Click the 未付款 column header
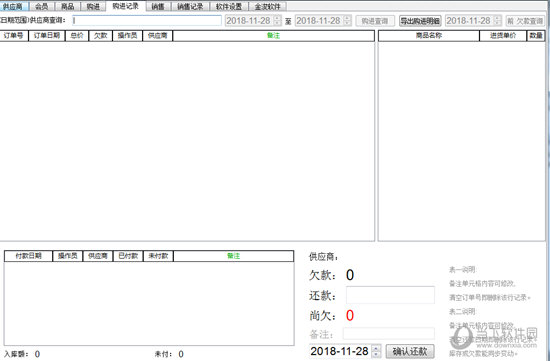 [x=158, y=256]
